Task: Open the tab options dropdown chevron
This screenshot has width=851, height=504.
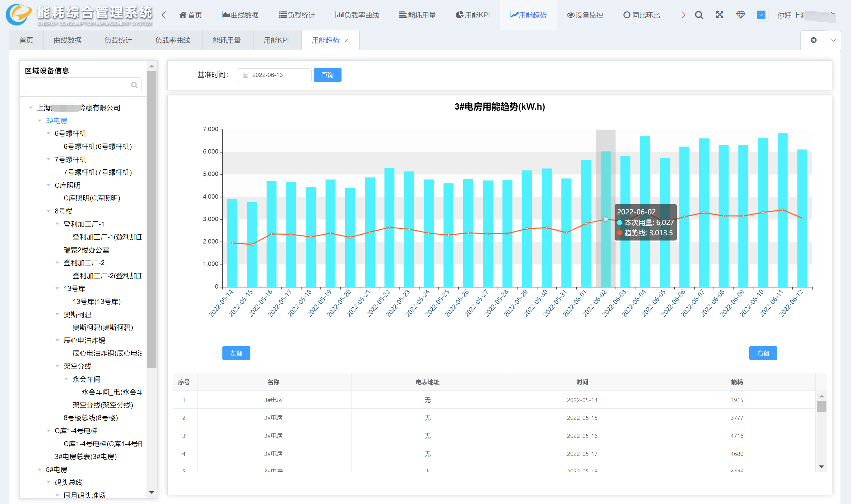Action: pyautogui.click(x=833, y=40)
